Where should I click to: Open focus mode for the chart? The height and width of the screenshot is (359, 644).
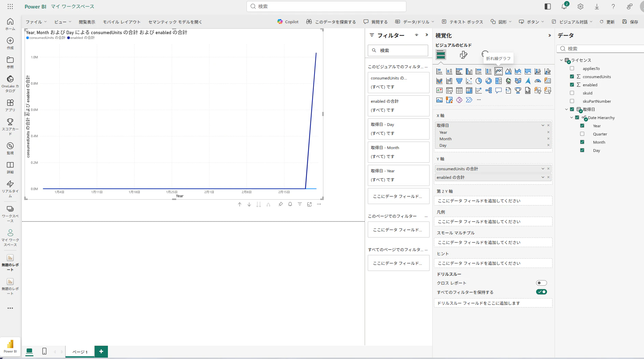tap(309, 204)
